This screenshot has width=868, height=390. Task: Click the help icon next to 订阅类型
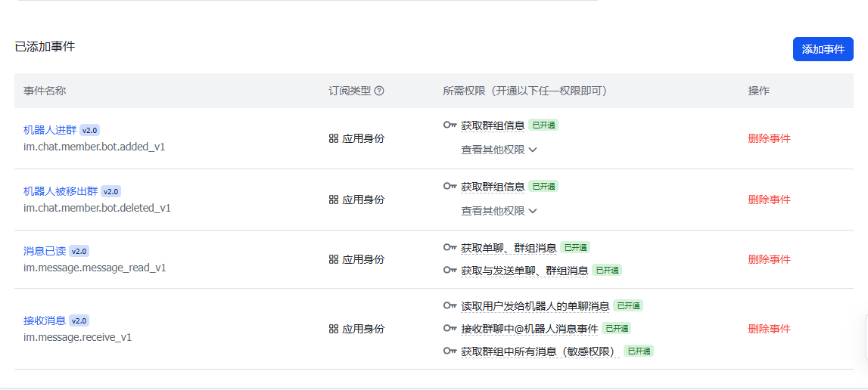(x=379, y=91)
